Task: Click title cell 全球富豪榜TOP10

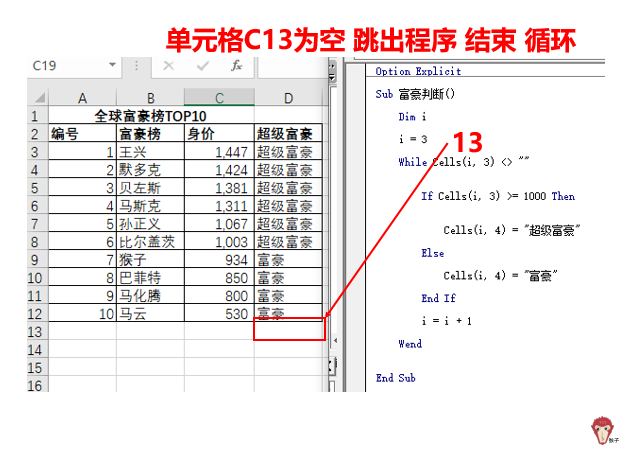Action: (151, 116)
